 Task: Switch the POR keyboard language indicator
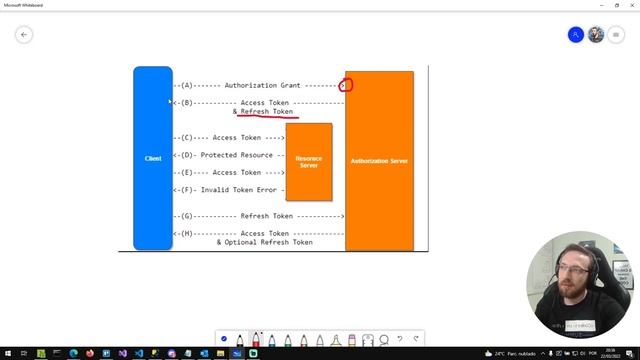coord(593,353)
